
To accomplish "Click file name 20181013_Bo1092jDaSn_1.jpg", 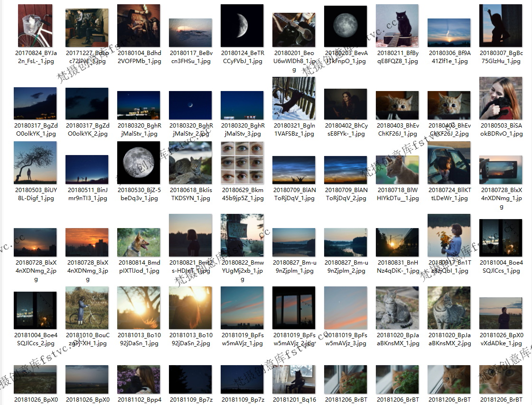I will pos(139,339).
